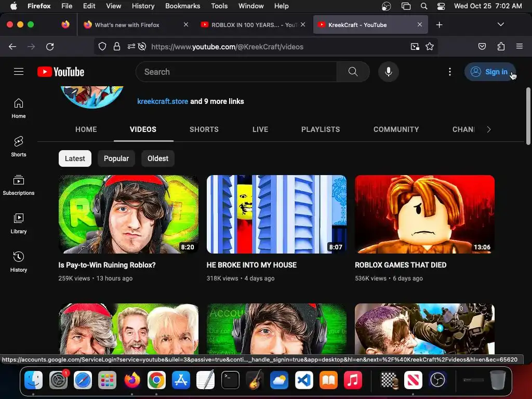This screenshot has width=532, height=399.
Task: Select the Oldest filter chip
Action: [158, 158]
